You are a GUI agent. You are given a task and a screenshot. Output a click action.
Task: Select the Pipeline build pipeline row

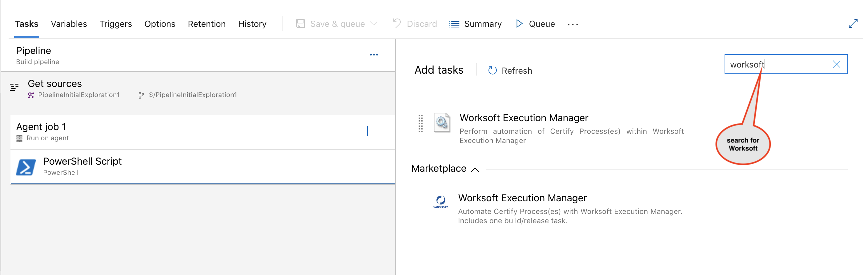tap(198, 55)
